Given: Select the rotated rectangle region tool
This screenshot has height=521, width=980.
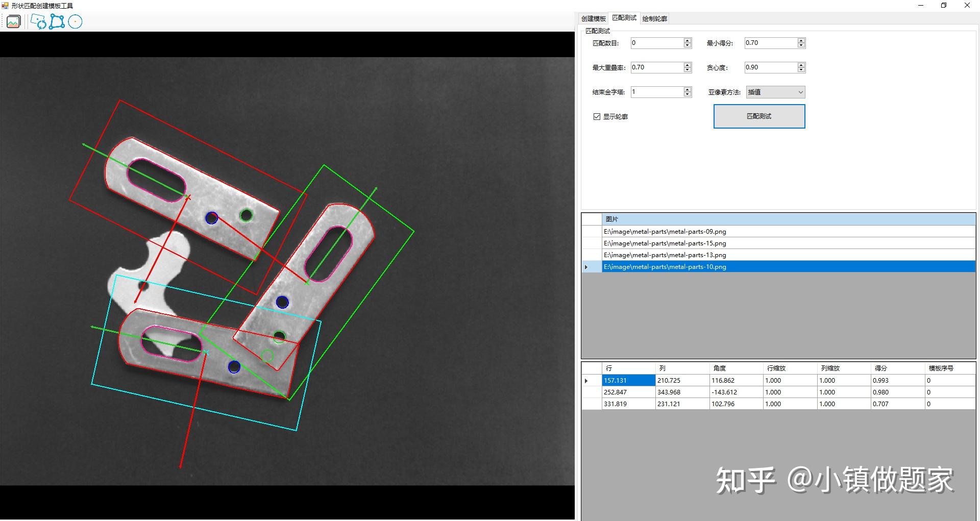Looking at the screenshot, I should [39, 21].
